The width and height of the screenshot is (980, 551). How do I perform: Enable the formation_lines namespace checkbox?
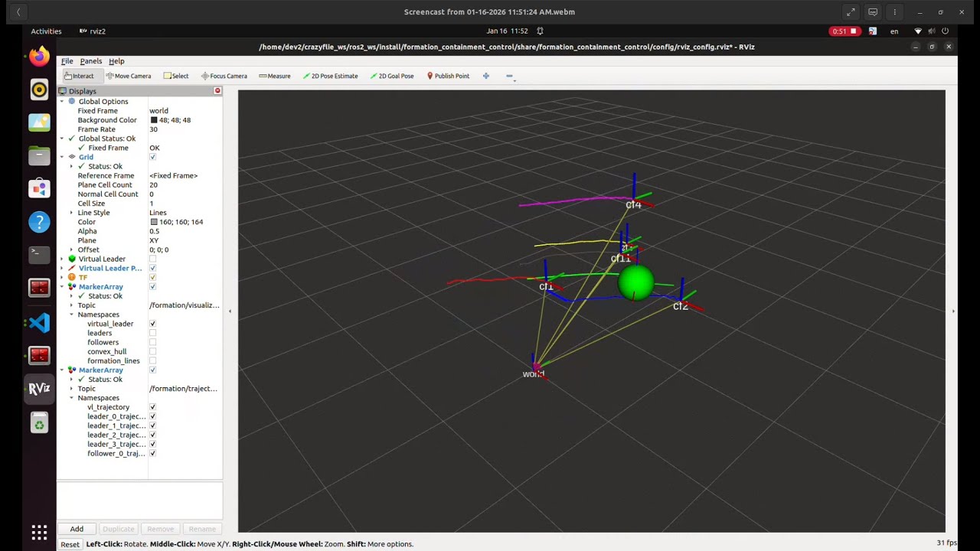pos(152,360)
